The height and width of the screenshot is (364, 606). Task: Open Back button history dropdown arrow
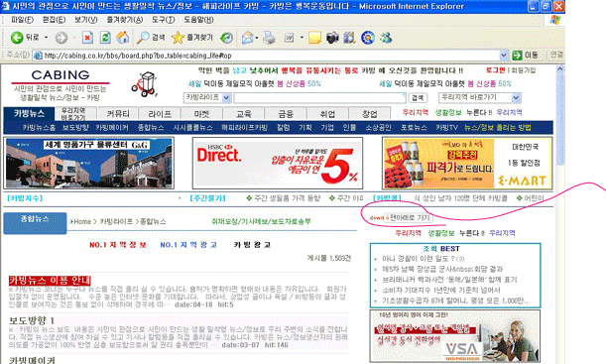(46, 38)
